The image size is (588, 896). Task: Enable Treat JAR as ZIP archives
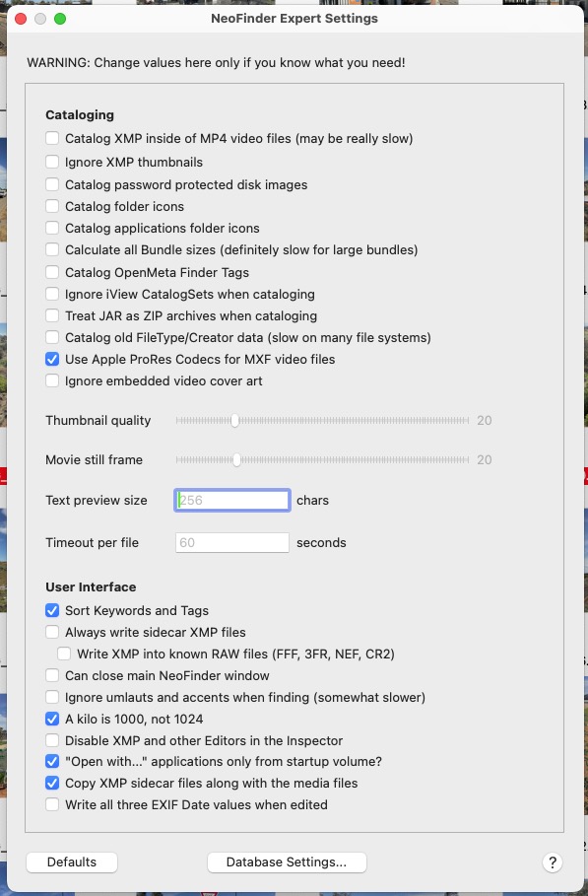51,315
